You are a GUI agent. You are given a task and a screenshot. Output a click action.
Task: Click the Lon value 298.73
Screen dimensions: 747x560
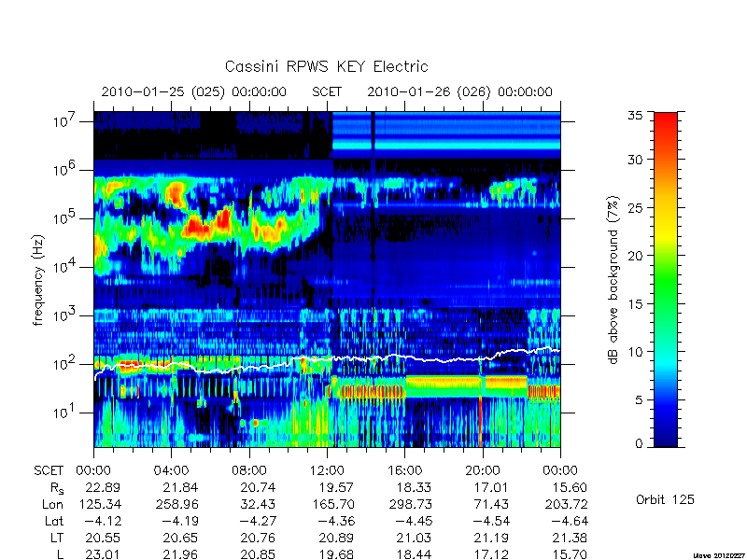410,504
